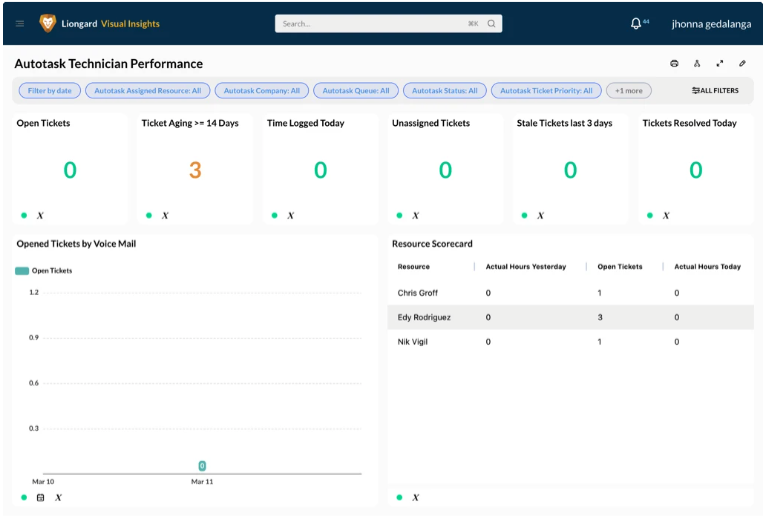
Task: Click X formula icon on Unassigned Tickets card
Action: (x=415, y=215)
